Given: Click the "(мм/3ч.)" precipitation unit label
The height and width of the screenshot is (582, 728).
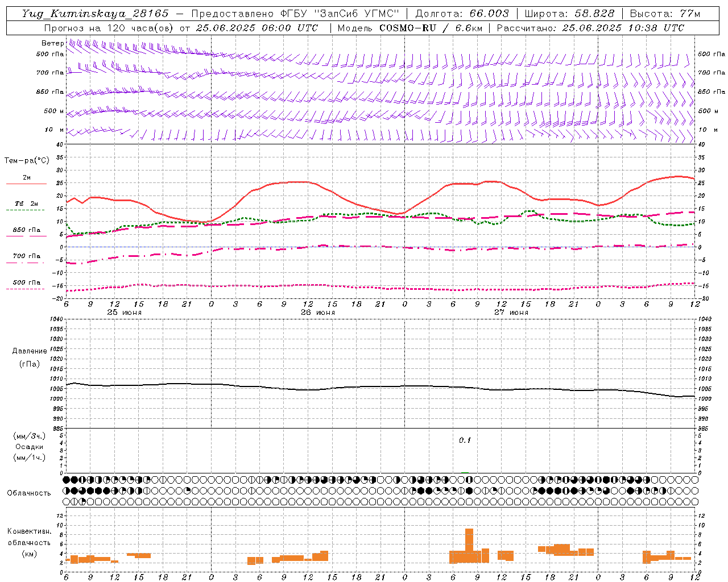Looking at the screenshot, I should (30, 436).
